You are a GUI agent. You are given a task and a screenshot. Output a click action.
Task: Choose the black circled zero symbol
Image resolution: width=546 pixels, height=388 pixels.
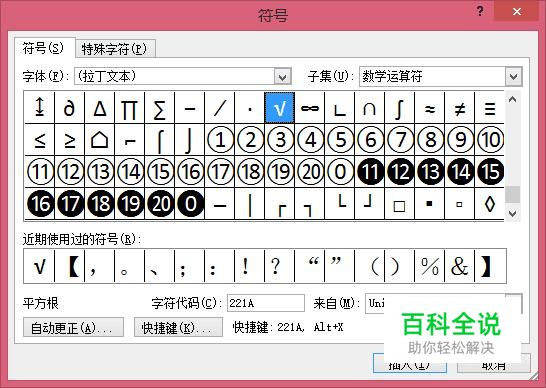click(x=189, y=204)
